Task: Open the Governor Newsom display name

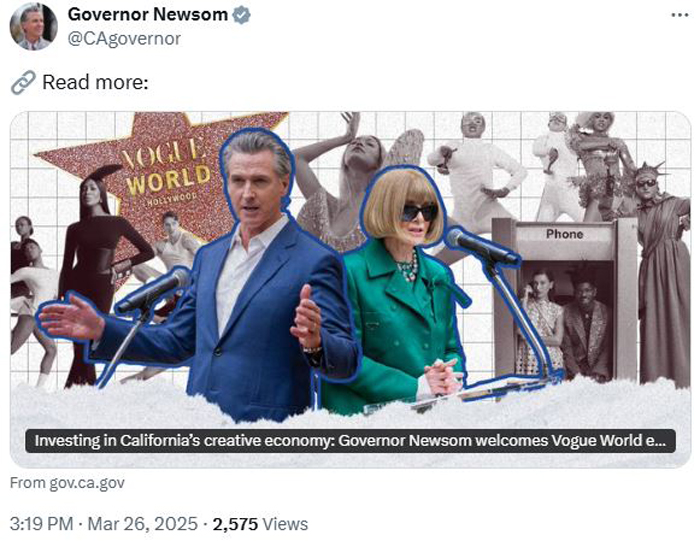Action: point(148,15)
